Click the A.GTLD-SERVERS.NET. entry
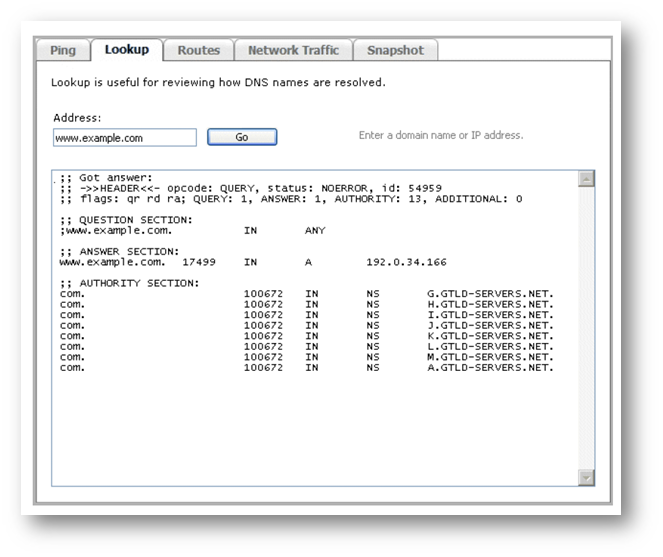 click(489, 367)
